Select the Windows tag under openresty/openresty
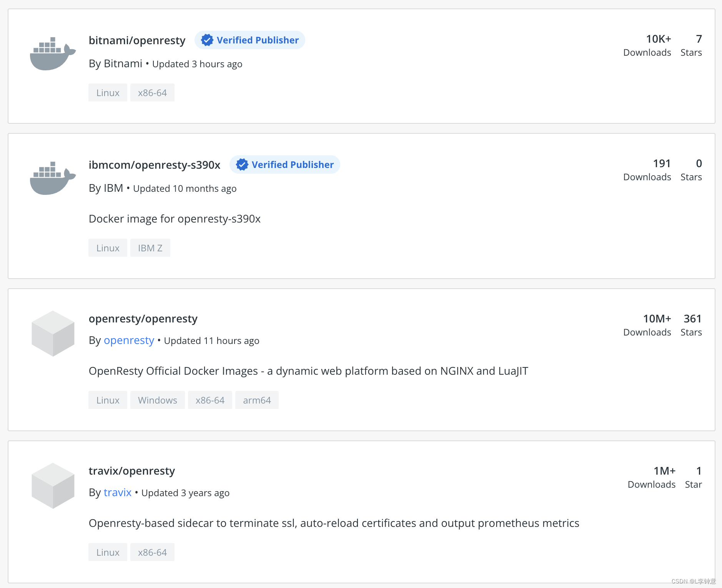This screenshot has width=722, height=588. 158,400
